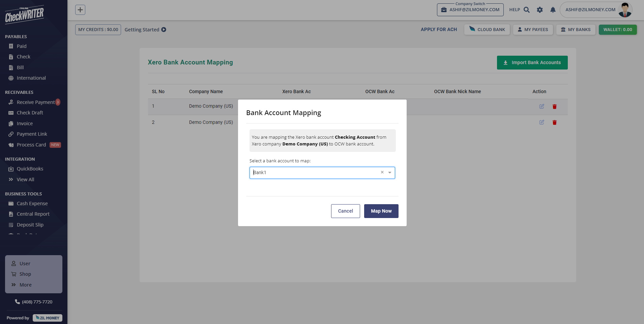Image resolution: width=644 pixels, height=324 pixels.
Task: Click the CheckWriter logo
Action: pyautogui.click(x=24, y=15)
